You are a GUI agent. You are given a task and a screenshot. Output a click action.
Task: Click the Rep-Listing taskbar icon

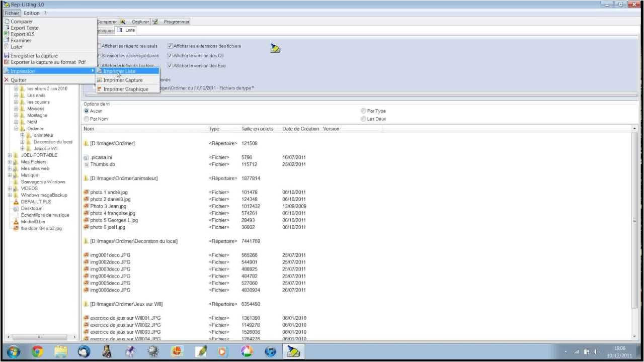coord(293,352)
